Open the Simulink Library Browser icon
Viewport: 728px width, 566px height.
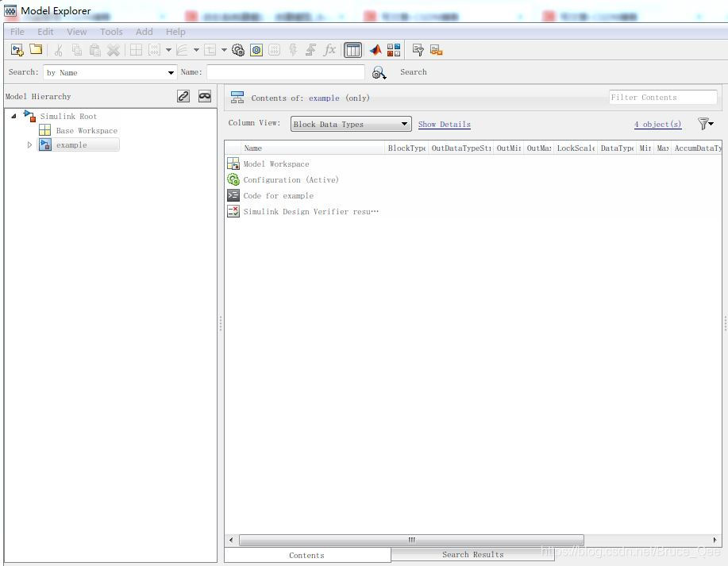tap(394, 50)
